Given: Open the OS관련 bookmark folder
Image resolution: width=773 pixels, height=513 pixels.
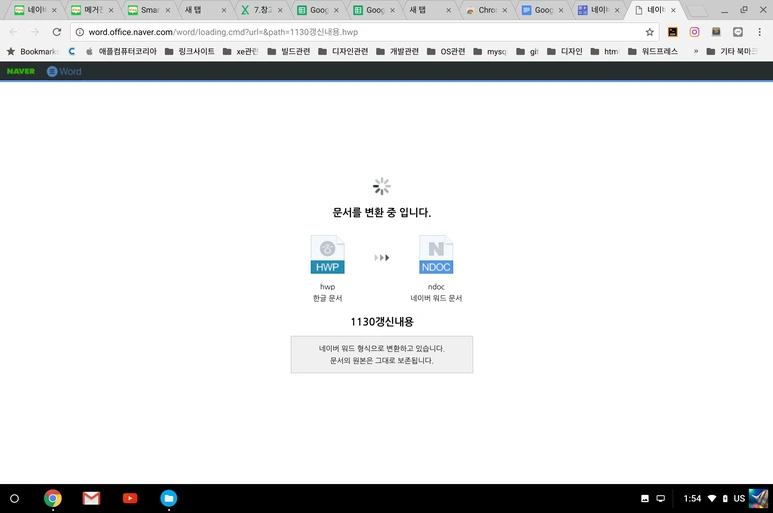Looking at the screenshot, I should tap(446, 51).
